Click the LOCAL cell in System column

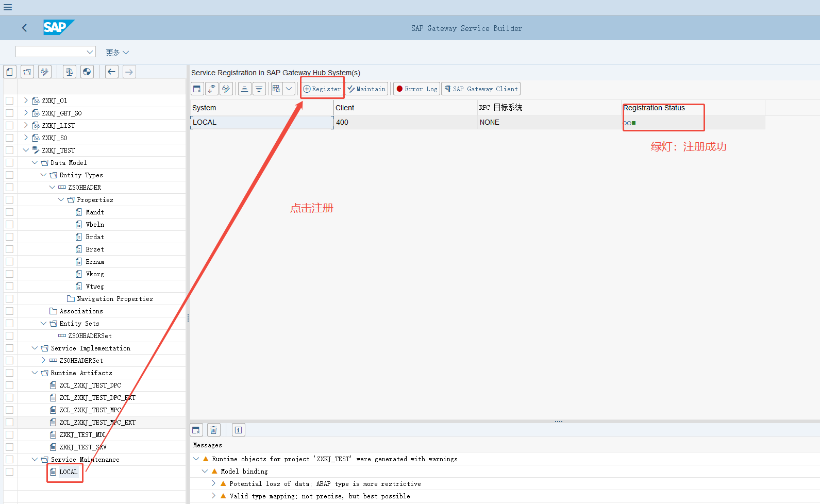tap(262, 122)
